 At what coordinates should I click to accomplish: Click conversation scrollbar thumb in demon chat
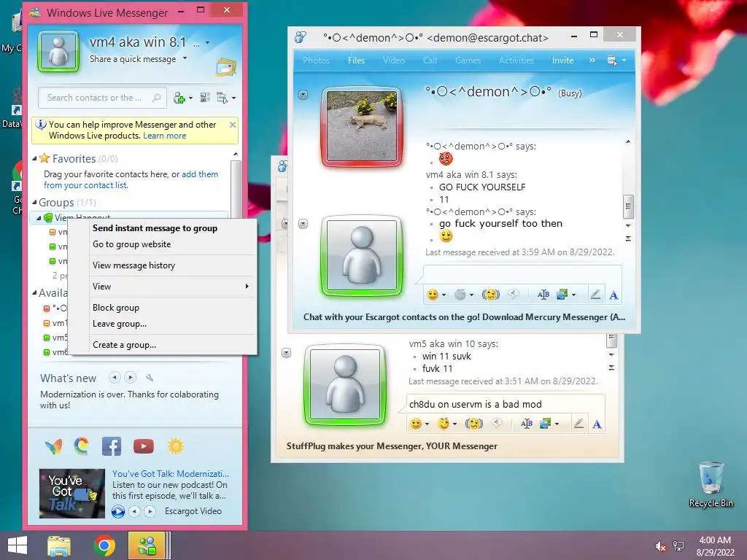[x=628, y=206]
